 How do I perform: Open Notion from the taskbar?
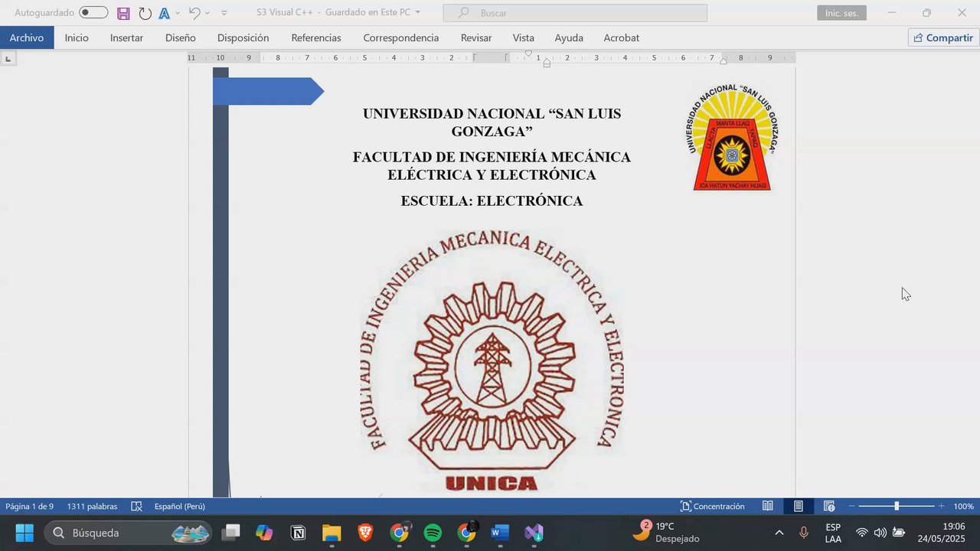[x=298, y=533]
